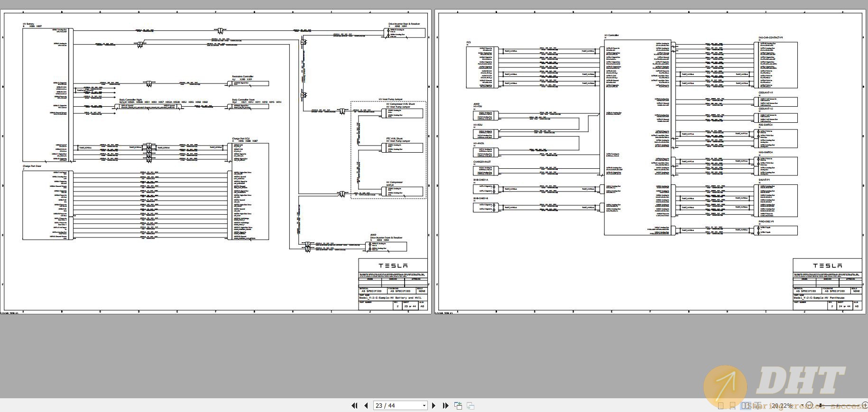Click the 'CHARGER-INLET' label

coord(482,162)
